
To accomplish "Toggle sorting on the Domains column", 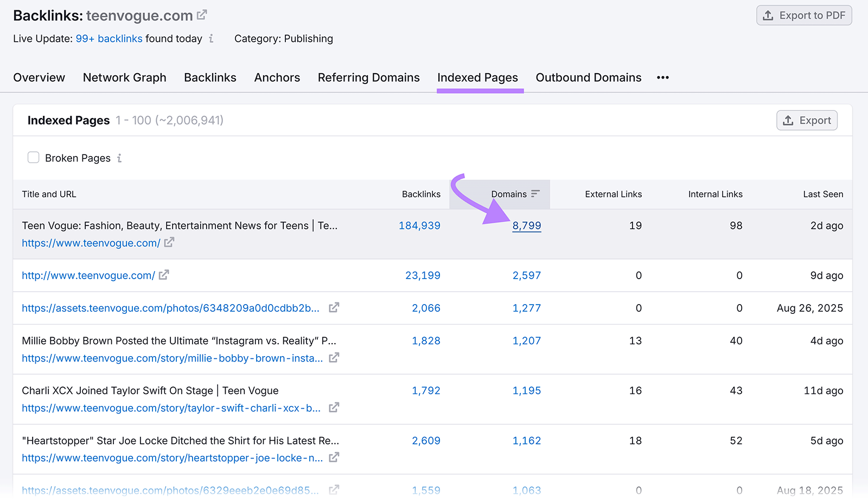I will [x=509, y=194].
